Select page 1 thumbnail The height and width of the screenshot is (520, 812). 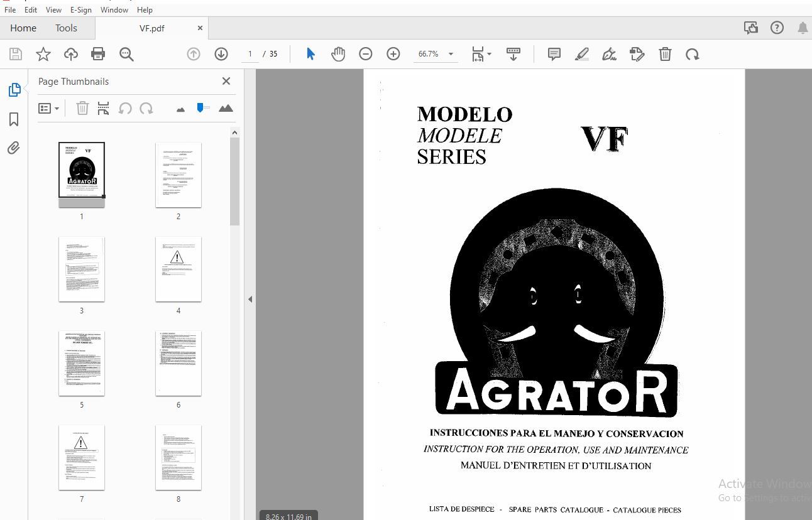82,175
